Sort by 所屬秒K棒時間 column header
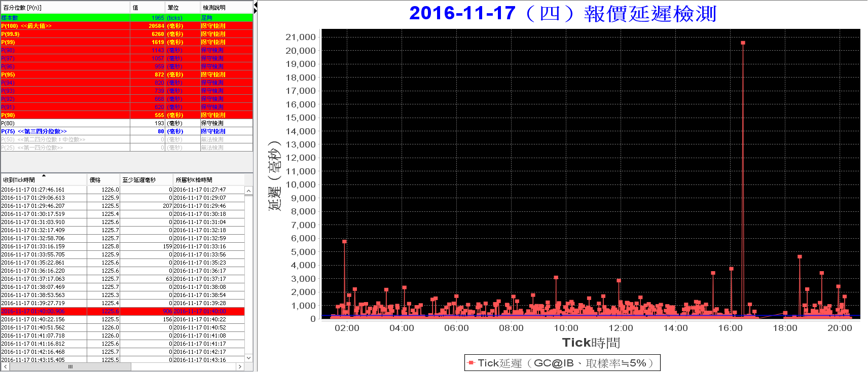This screenshot has height=372, width=868. coord(209,180)
